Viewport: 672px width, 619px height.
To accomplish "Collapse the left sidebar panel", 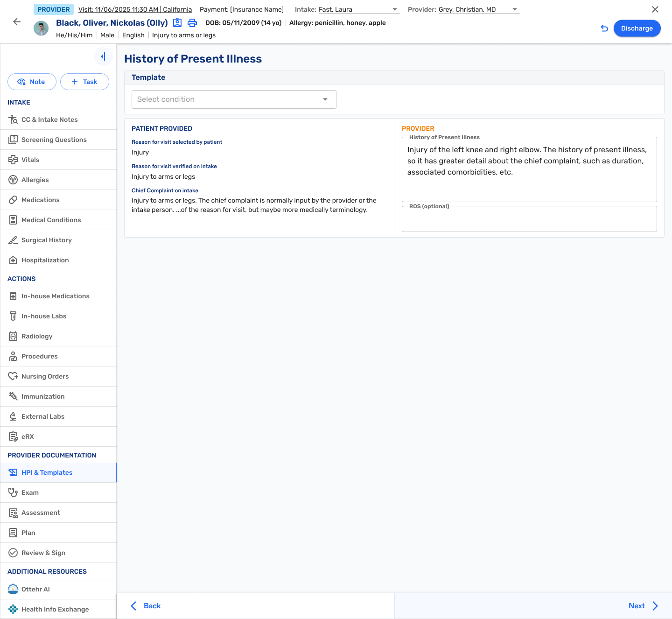I will point(103,56).
